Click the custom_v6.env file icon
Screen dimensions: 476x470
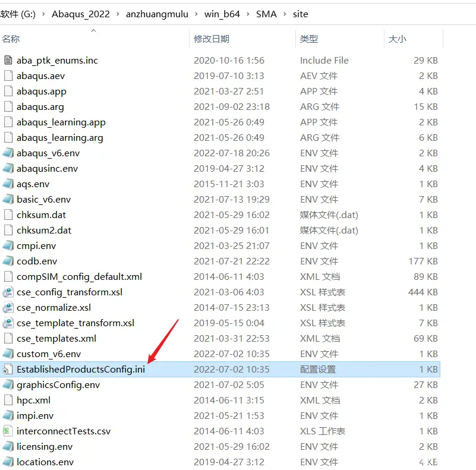(x=8, y=354)
